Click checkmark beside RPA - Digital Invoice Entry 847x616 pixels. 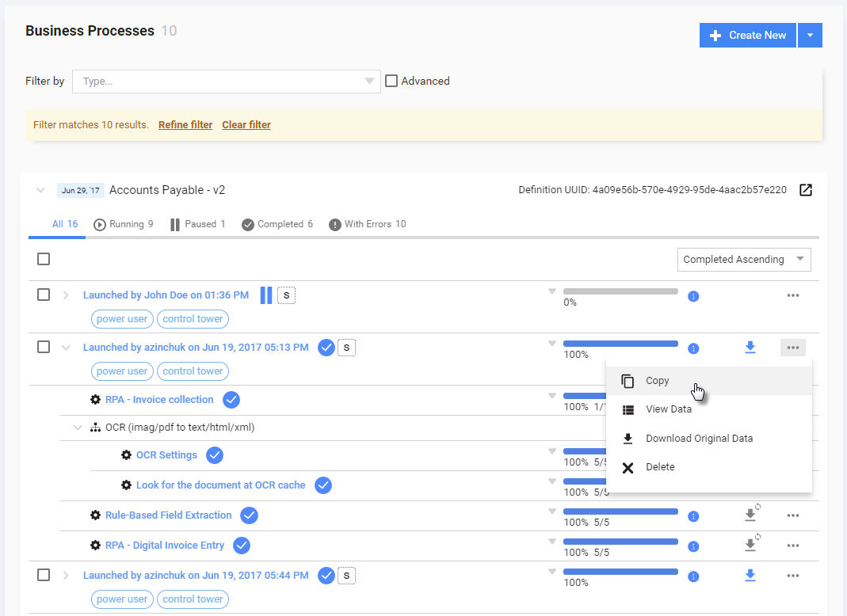(242, 546)
